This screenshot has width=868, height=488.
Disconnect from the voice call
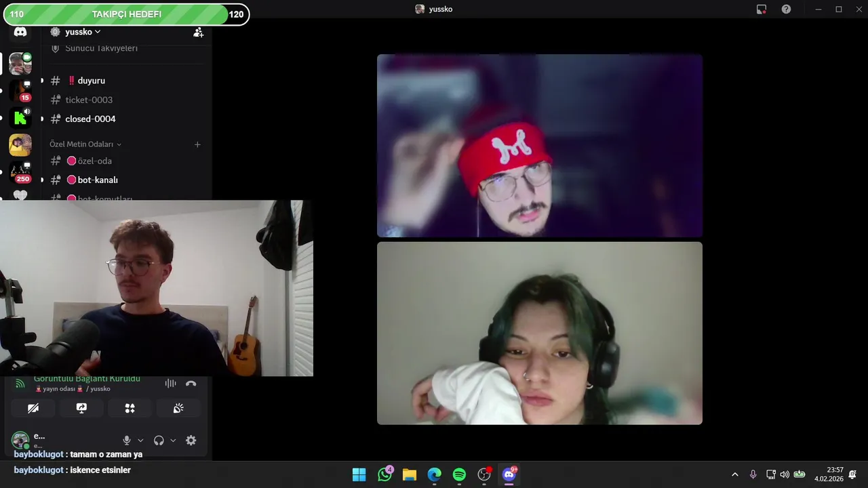(191, 384)
